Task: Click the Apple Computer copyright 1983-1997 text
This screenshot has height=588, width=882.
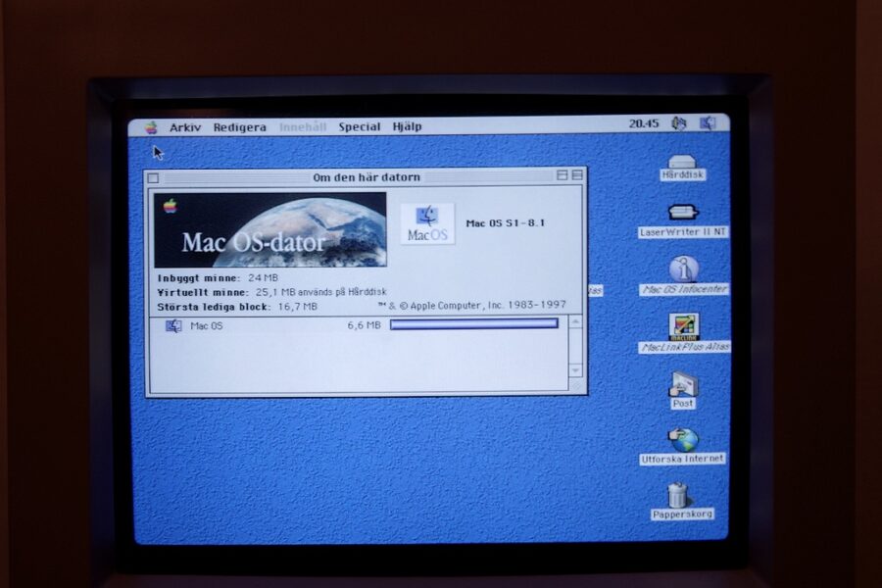Action: (472, 305)
